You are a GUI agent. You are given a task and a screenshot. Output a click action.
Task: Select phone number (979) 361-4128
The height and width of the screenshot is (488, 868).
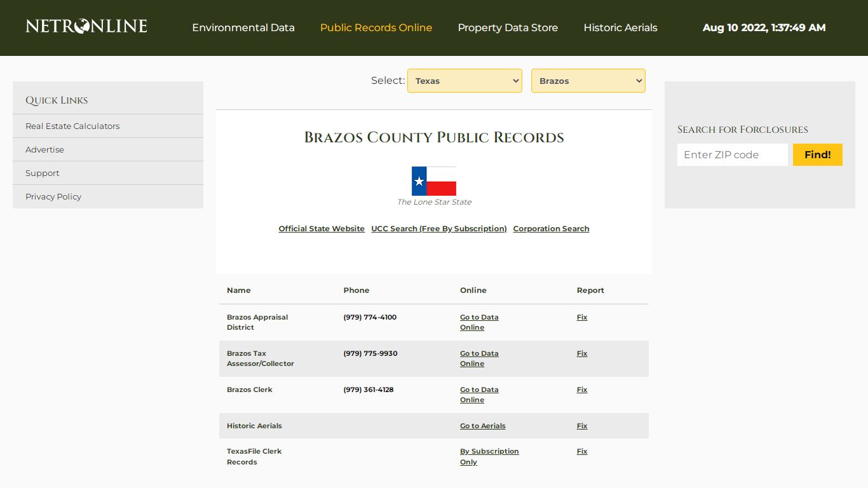click(x=369, y=390)
